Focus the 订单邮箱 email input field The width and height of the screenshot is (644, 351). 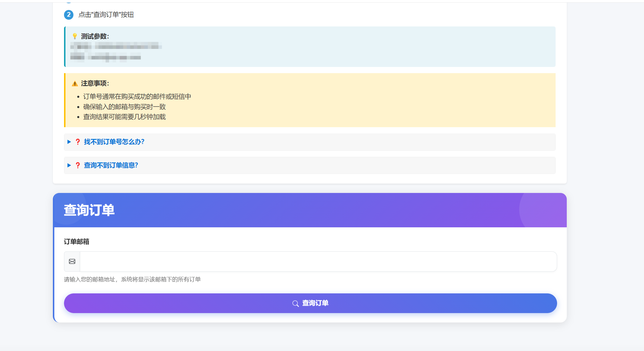click(x=318, y=261)
